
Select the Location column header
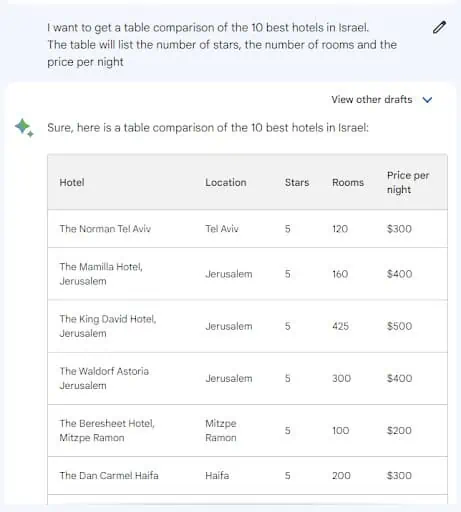226,182
